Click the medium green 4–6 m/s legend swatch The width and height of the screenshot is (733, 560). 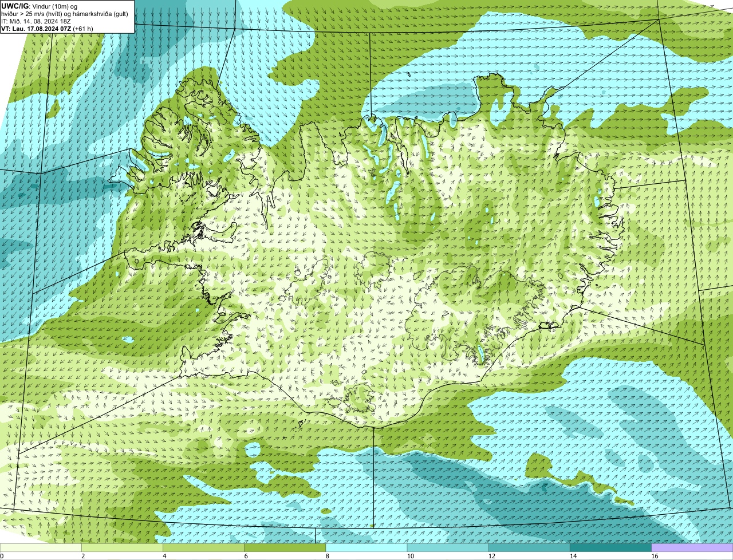tap(203, 548)
